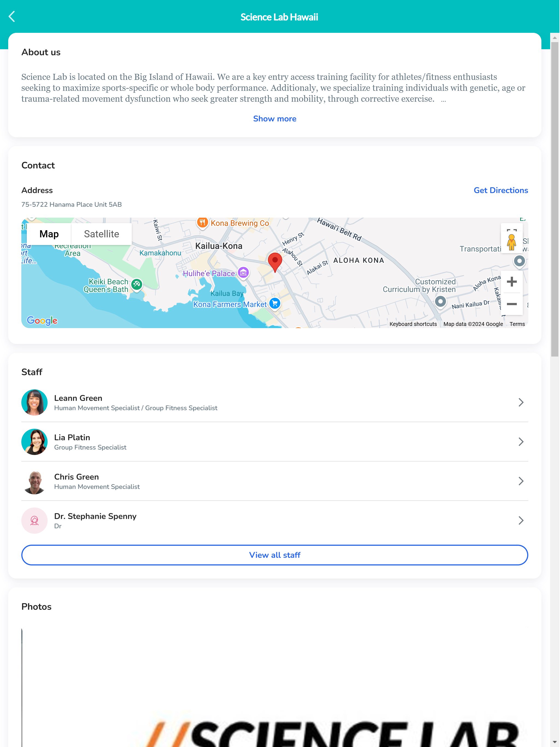Select the Map view type
This screenshot has height=747, width=560.
[49, 234]
